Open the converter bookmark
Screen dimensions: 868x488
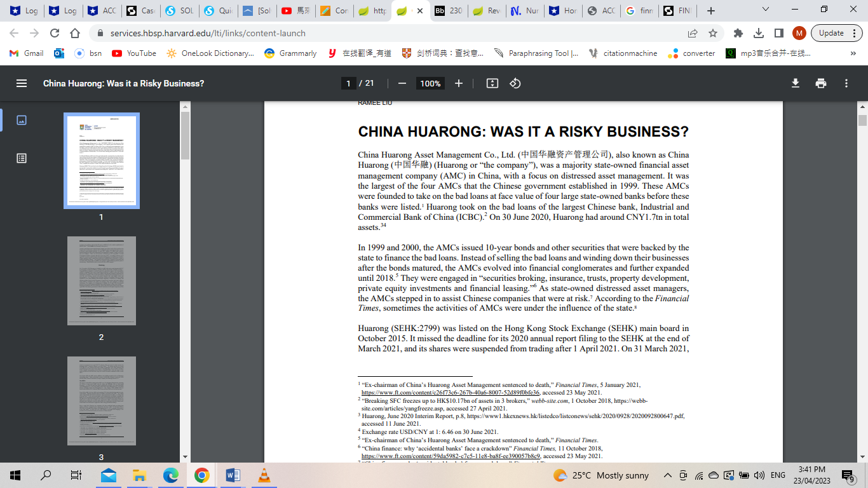click(x=691, y=53)
